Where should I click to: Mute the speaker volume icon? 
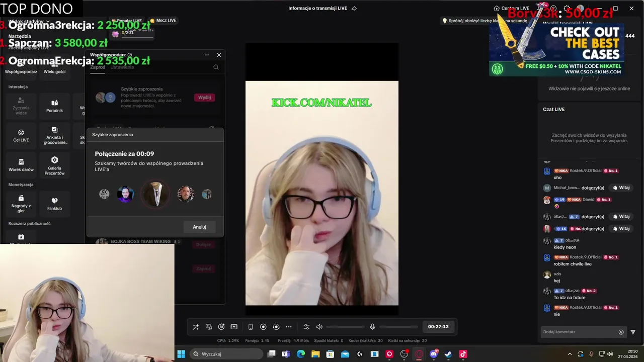[x=319, y=327]
